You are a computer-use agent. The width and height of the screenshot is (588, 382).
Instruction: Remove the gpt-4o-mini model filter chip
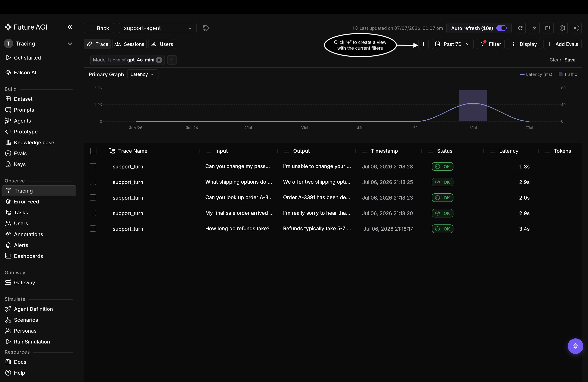159,60
